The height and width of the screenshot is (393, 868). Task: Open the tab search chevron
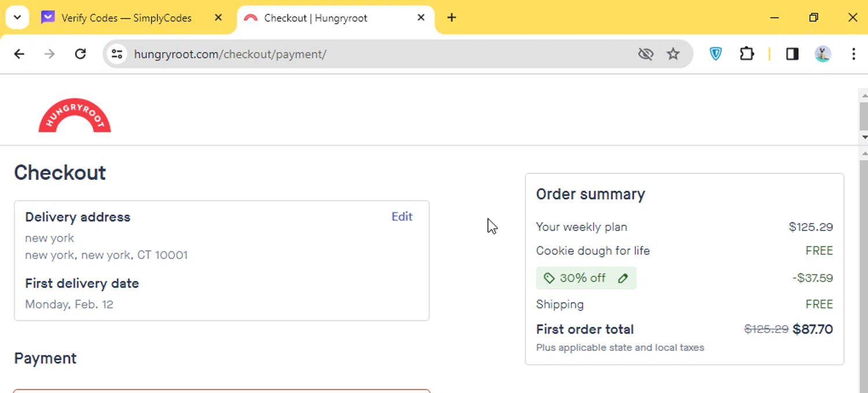click(17, 17)
